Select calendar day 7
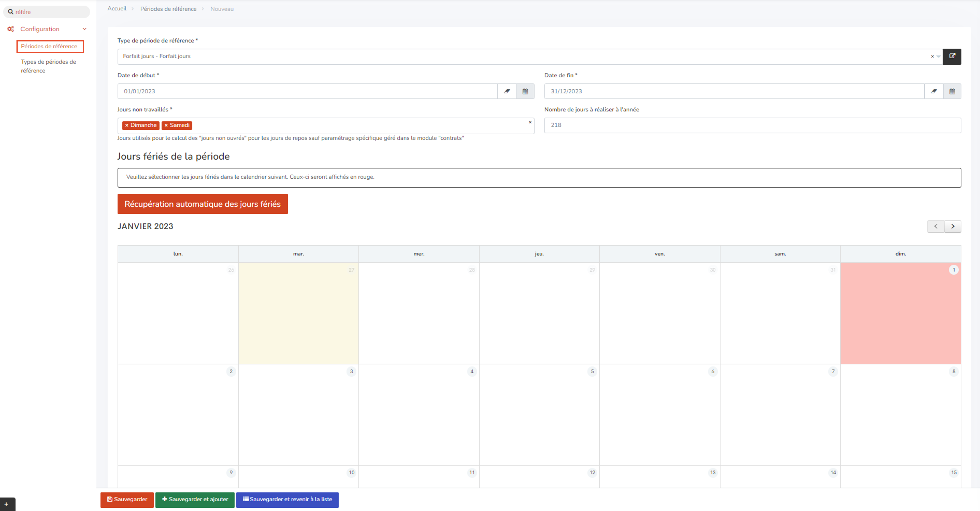Image resolution: width=980 pixels, height=511 pixels. coord(780,415)
